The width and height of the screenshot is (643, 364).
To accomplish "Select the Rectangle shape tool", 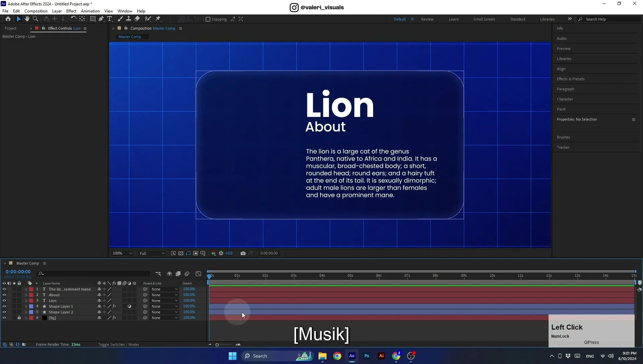I will coord(93,19).
